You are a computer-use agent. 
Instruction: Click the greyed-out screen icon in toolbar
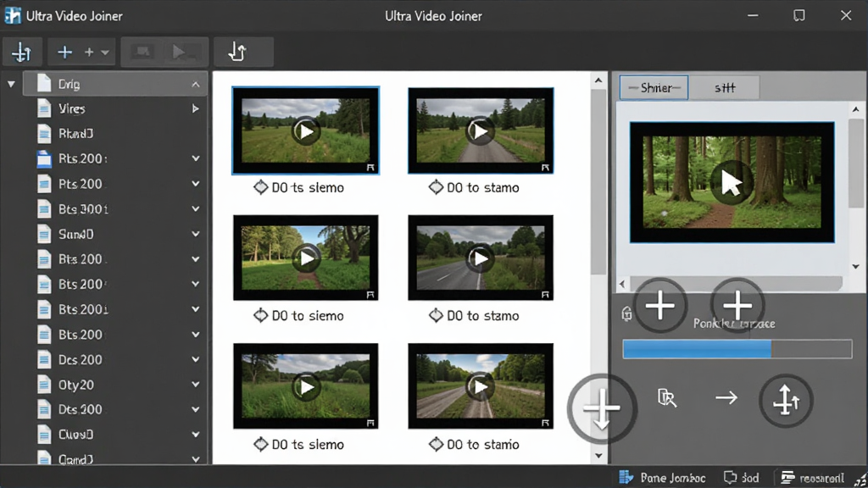(142, 52)
